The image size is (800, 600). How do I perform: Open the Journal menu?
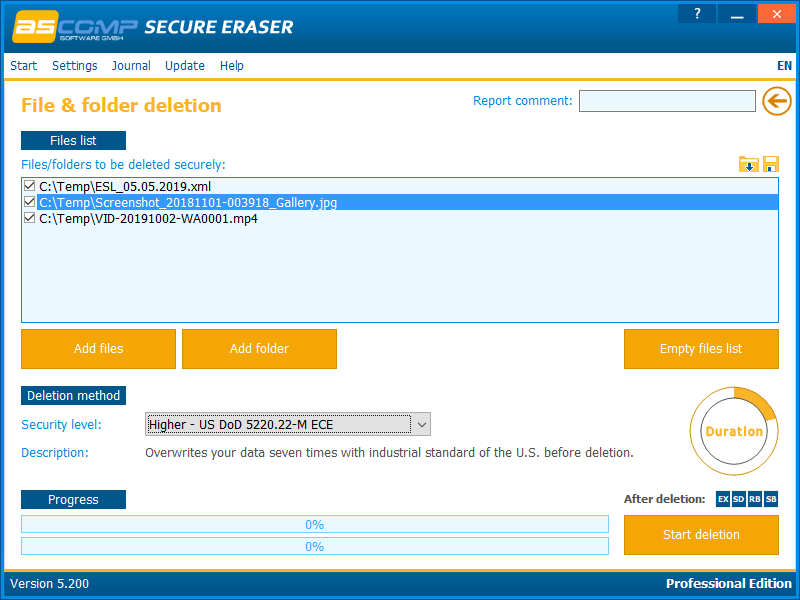tap(131, 65)
